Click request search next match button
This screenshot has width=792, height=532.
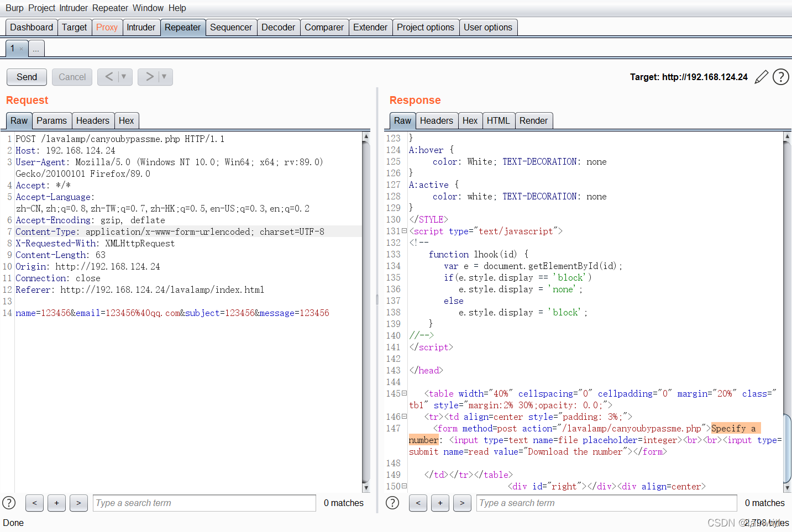pos(78,503)
